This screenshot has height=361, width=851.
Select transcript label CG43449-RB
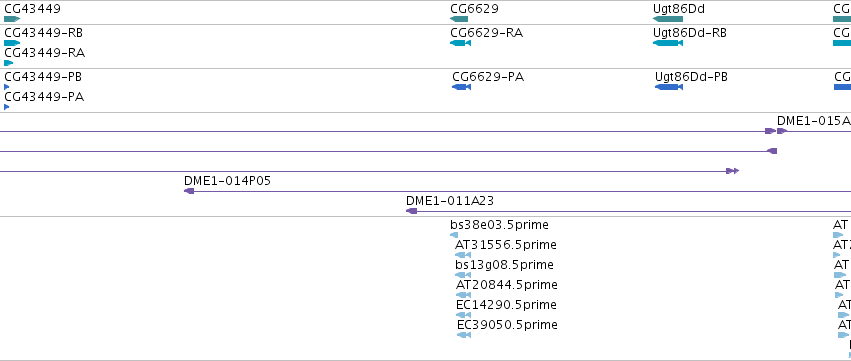tap(43, 33)
